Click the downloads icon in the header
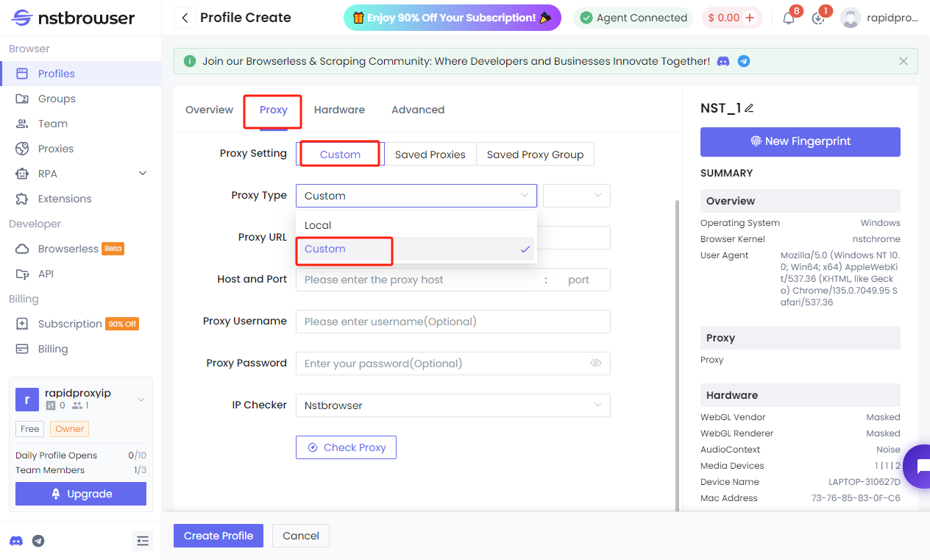 coord(818,18)
